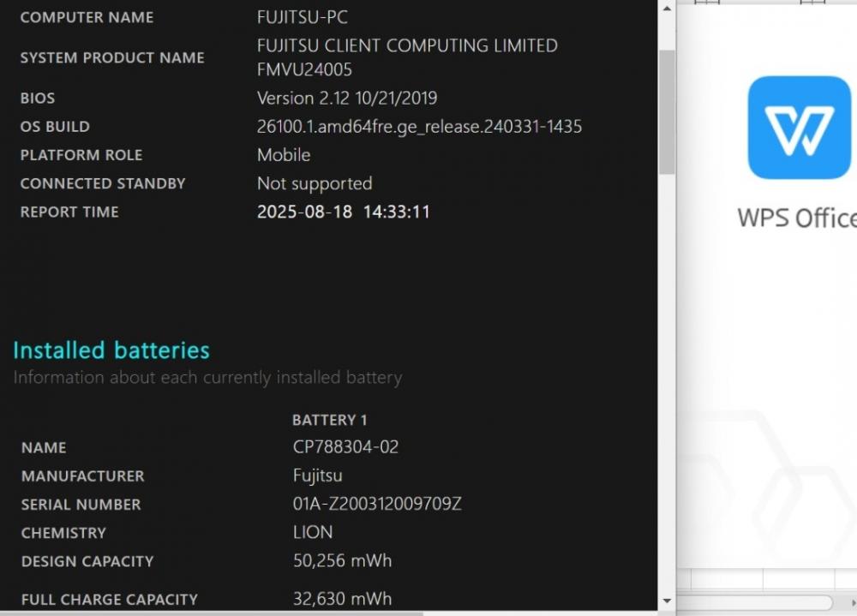Click the PLATFORM ROLE label
857x616 pixels.
(x=81, y=155)
